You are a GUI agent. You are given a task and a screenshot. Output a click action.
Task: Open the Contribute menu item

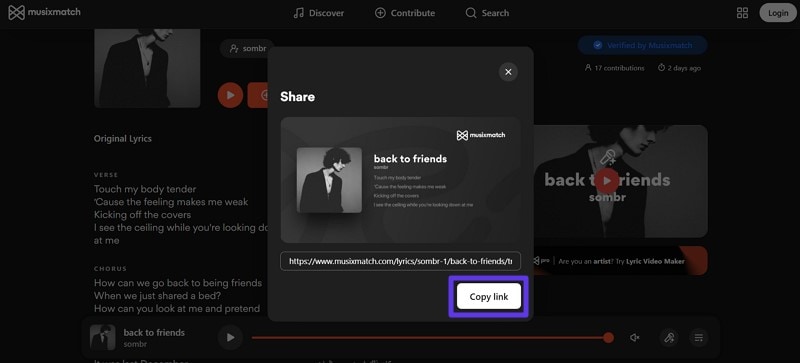pyautogui.click(x=405, y=13)
